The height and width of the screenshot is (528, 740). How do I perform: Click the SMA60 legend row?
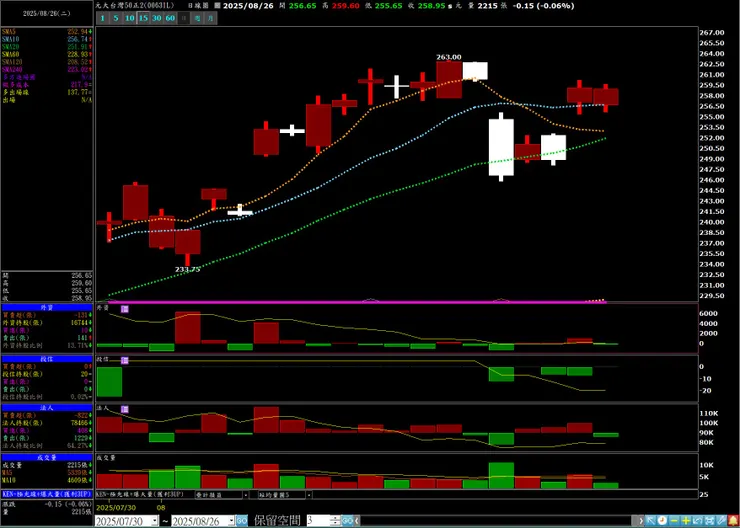pos(47,54)
